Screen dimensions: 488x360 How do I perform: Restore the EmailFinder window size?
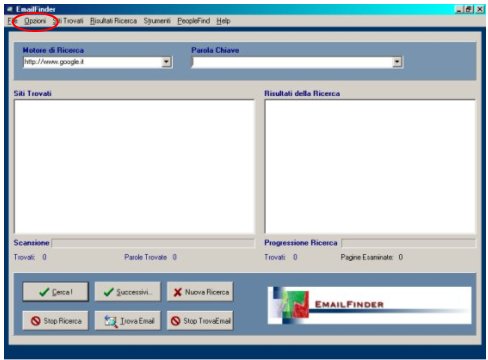(x=469, y=9)
